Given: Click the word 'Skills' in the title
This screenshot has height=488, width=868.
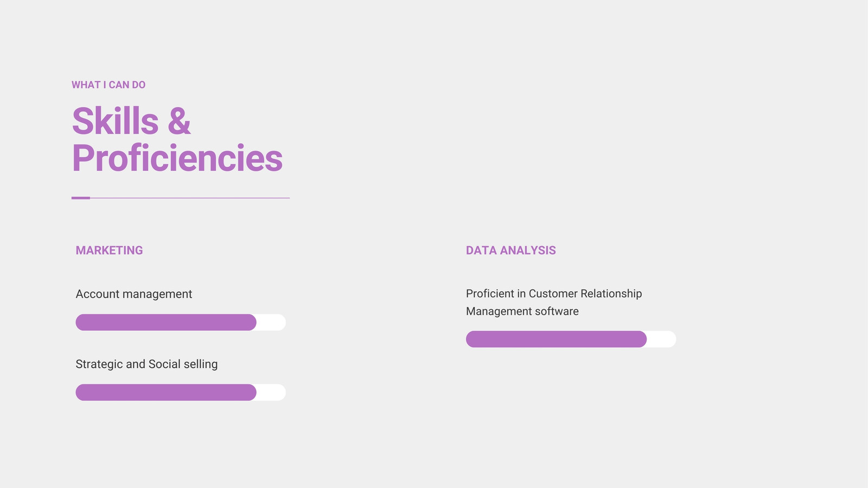Looking at the screenshot, I should [x=116, y=121].
